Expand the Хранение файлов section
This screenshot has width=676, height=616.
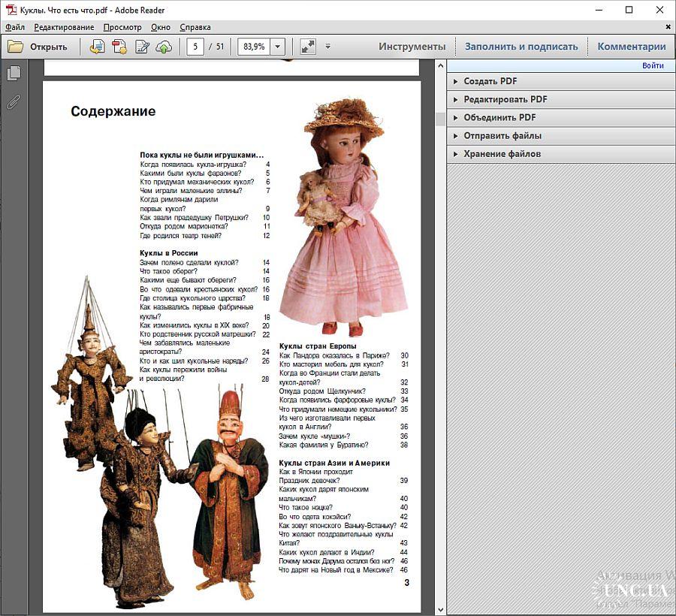click(502, 154)
